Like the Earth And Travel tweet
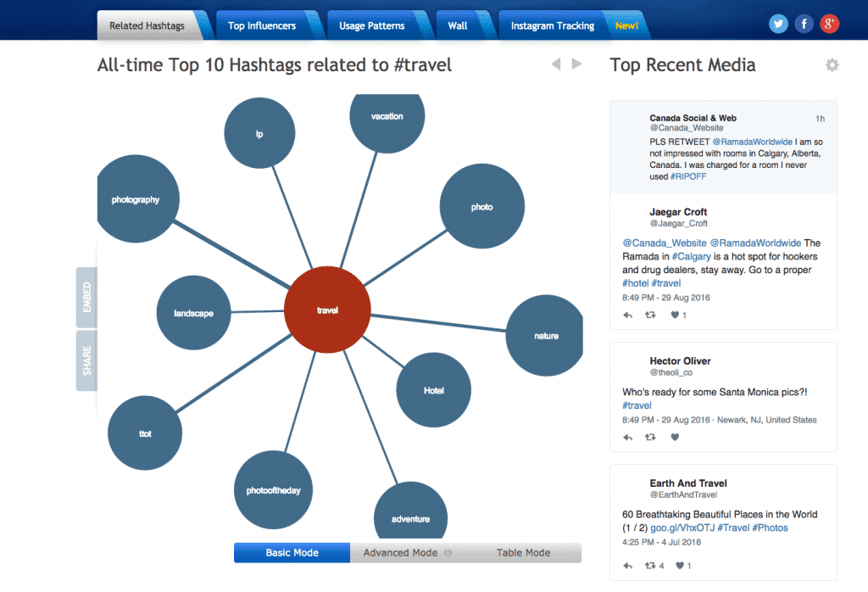This screenshot has height=592, width=868. (681, 566)
